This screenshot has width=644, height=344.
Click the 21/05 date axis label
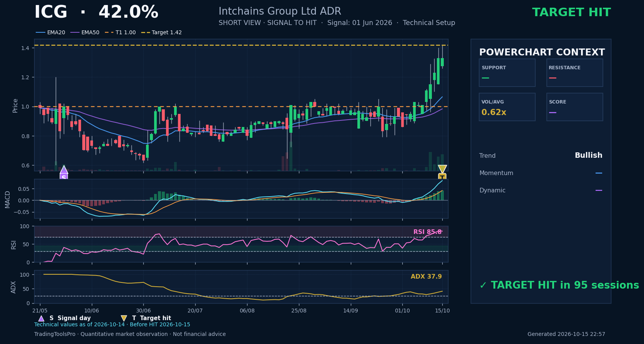(x=40, y=311)
